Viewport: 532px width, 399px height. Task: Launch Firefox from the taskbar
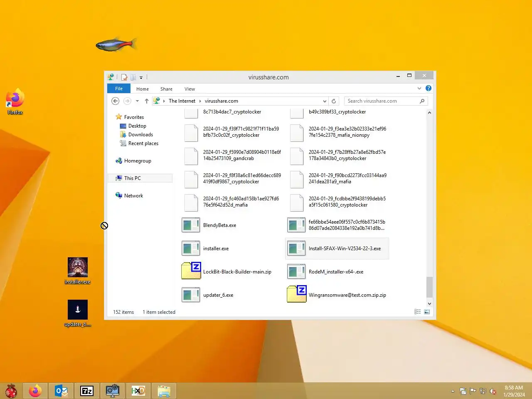pos(35,391)
